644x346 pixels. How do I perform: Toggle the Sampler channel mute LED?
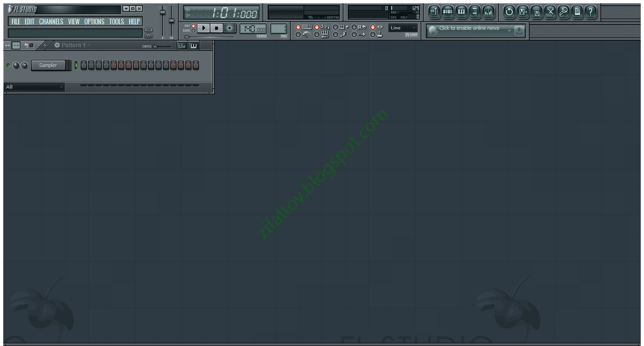[x=8, y=65]
